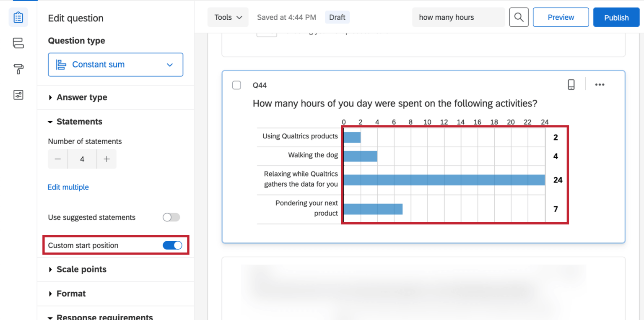Open the Tools menu
644x320 pixels.
click(x=228, y=17)
